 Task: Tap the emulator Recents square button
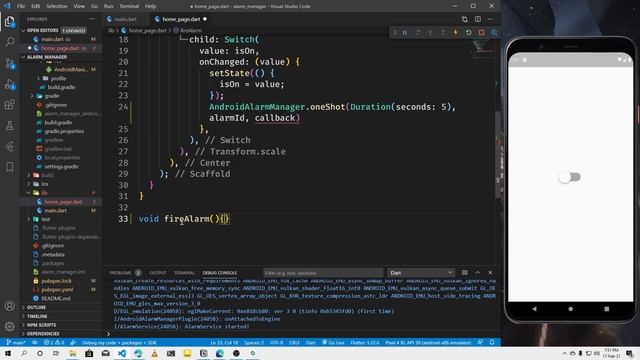click(607, 309)
